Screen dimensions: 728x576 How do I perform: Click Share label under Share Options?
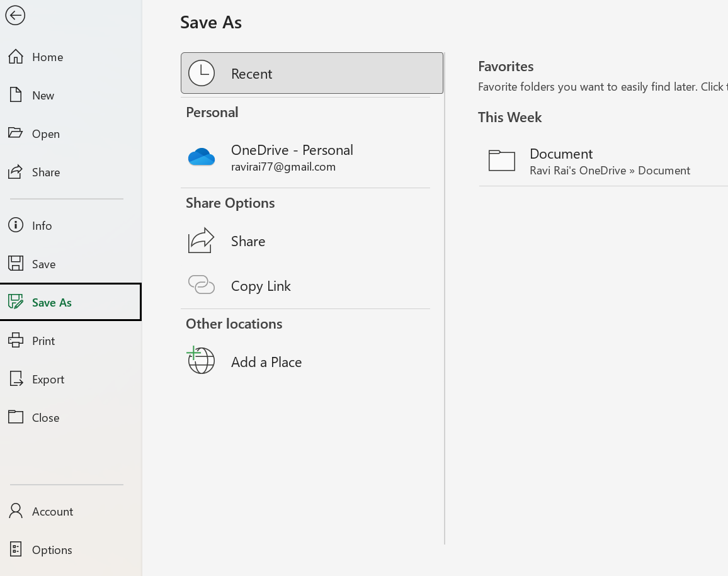248,241
